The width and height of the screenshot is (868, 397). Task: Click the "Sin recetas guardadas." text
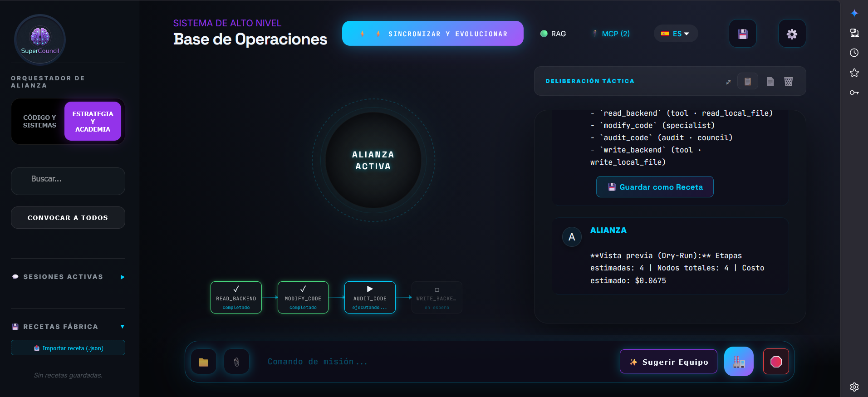tap(68, 375)
